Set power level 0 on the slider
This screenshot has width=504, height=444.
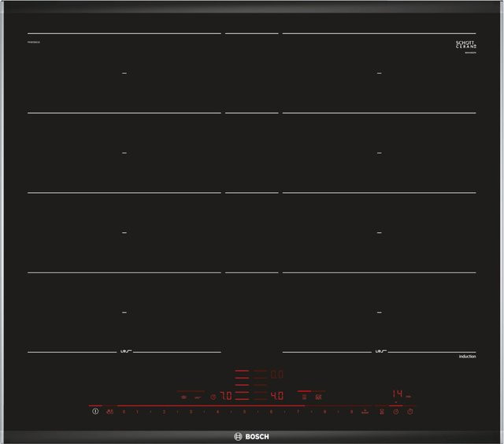click(x=124, y=412)
